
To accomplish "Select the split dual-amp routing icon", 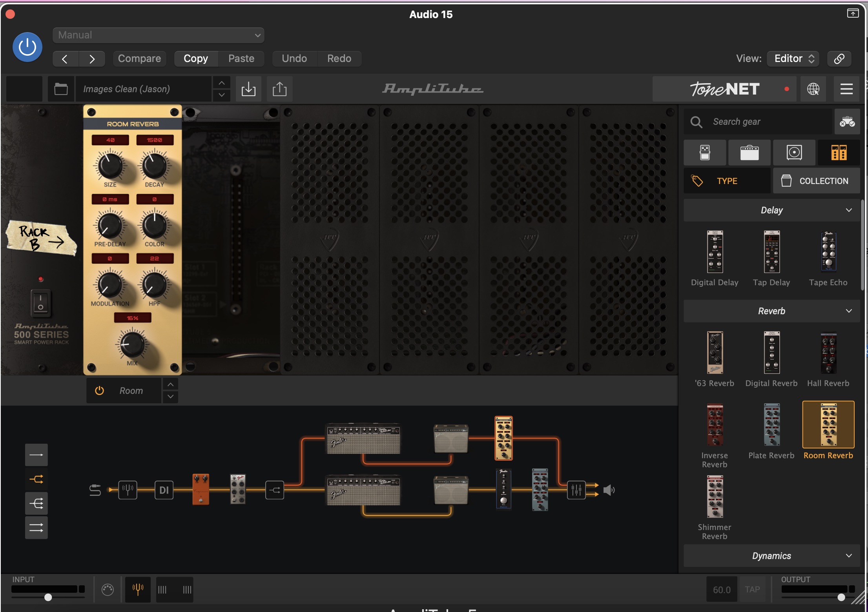I will (x=36, y=479).
